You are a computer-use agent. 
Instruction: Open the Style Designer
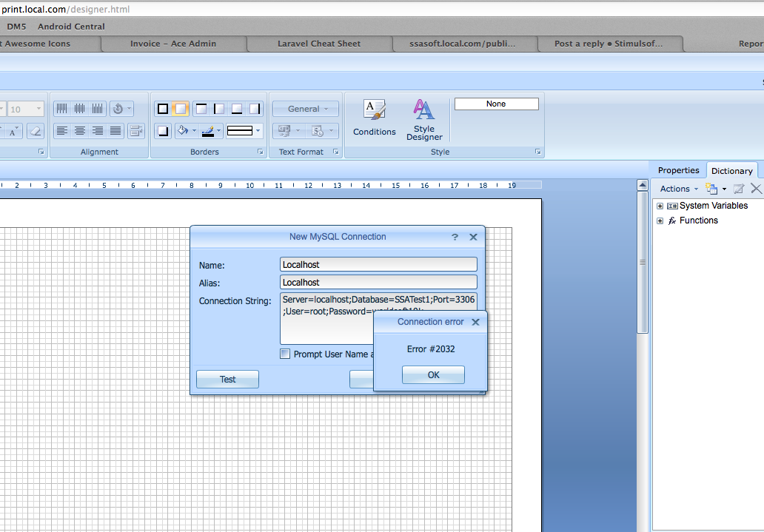(424, 120)
